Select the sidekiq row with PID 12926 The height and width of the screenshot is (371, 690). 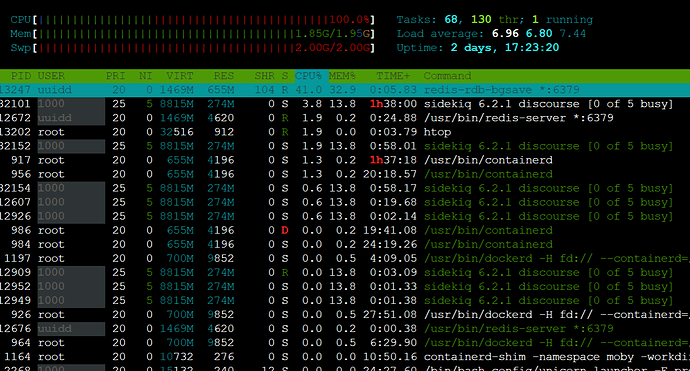click(345, 217)
